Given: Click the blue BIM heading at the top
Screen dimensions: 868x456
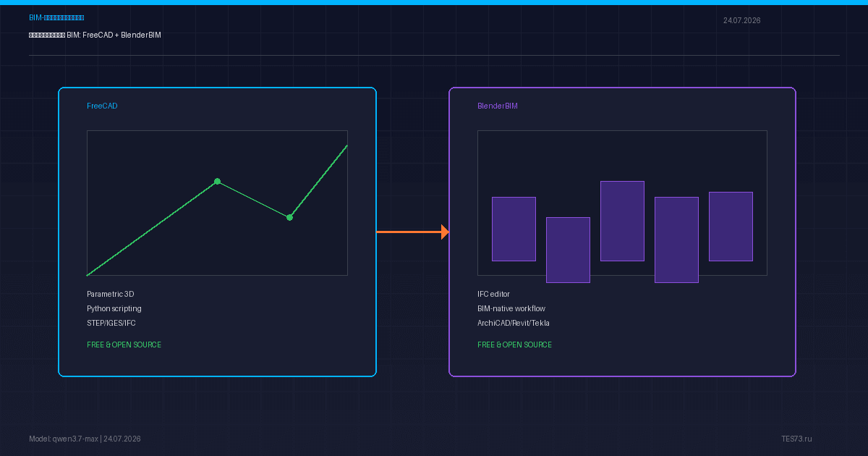Looking at the screenshot, I should [56, 17].
